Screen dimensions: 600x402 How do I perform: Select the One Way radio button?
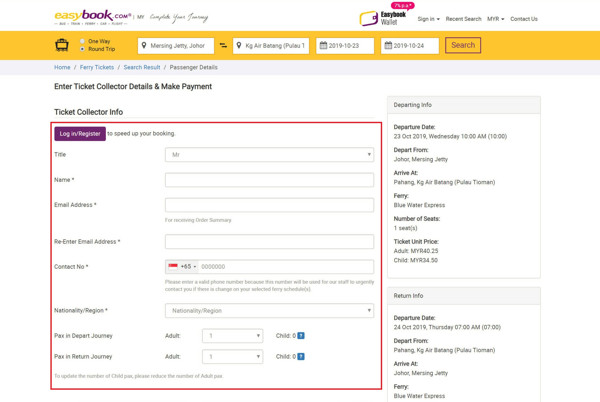point(82,41)
